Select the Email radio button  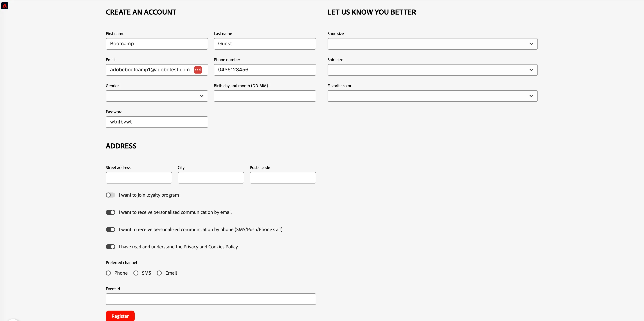pyautogui.click(x=159, y=273)
